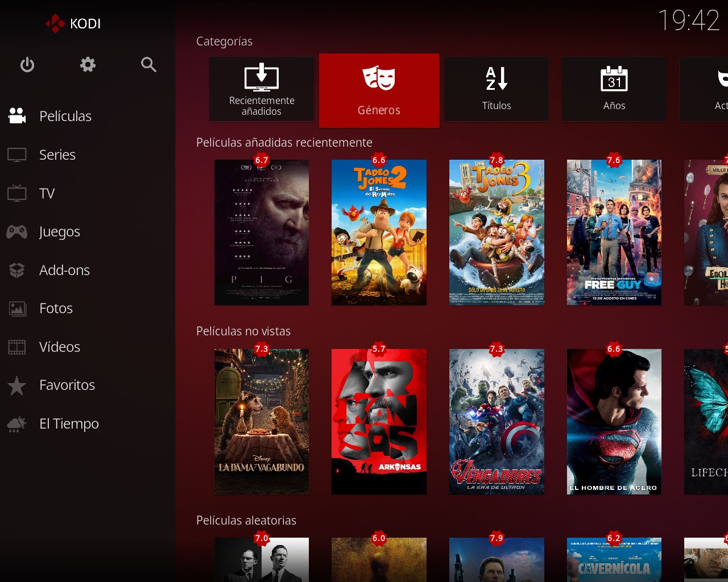Select El Hombre de Acero poster
Viewport: 728px width, 582px height.
tap(614, 421)
